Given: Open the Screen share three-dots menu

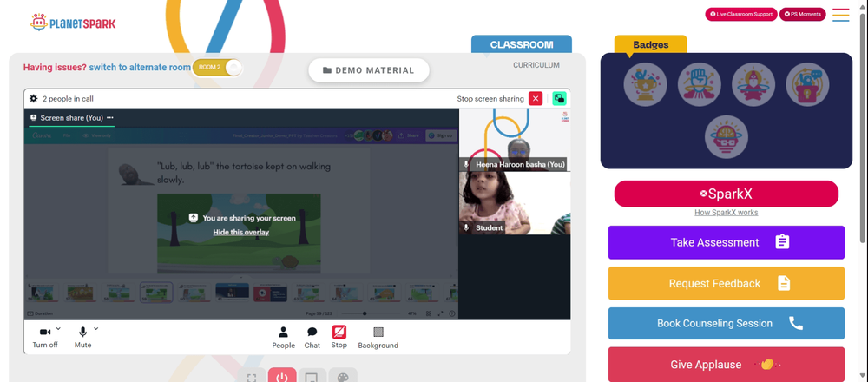Looking at the screenshot, I should point(110,118).
